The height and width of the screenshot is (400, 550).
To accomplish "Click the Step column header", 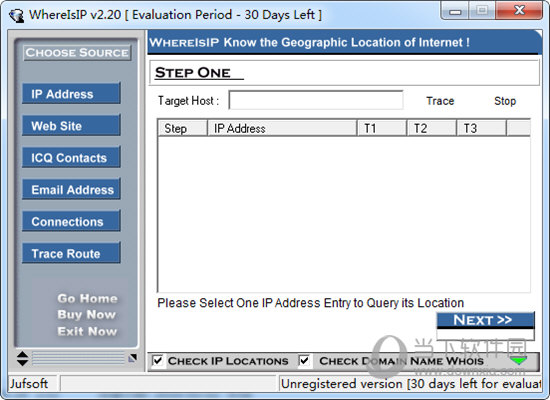I will coord(182,128).
